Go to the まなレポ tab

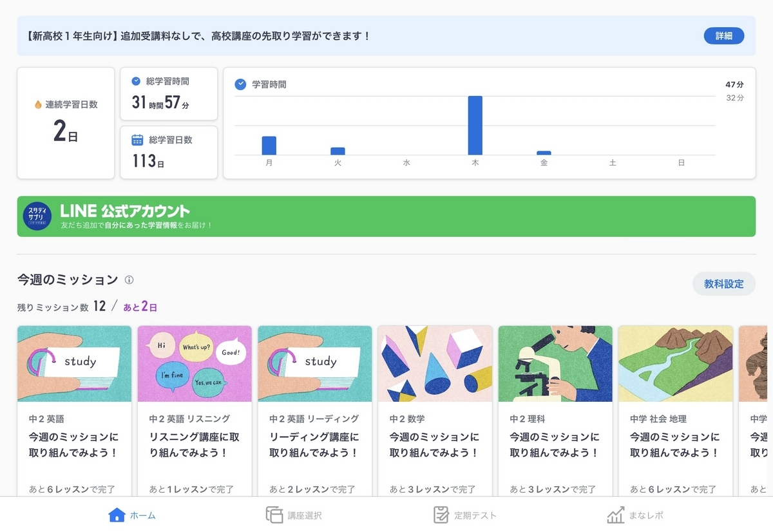(635, 515)
